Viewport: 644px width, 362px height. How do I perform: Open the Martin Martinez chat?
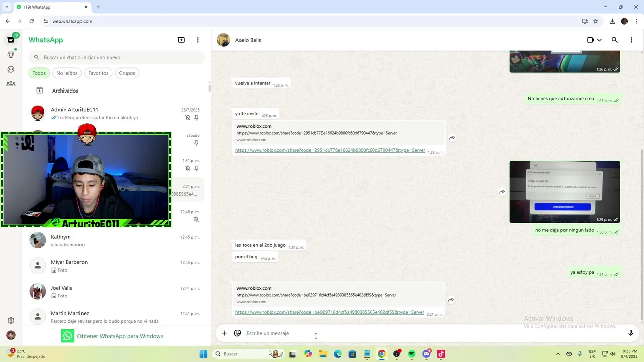click(116, 316)
